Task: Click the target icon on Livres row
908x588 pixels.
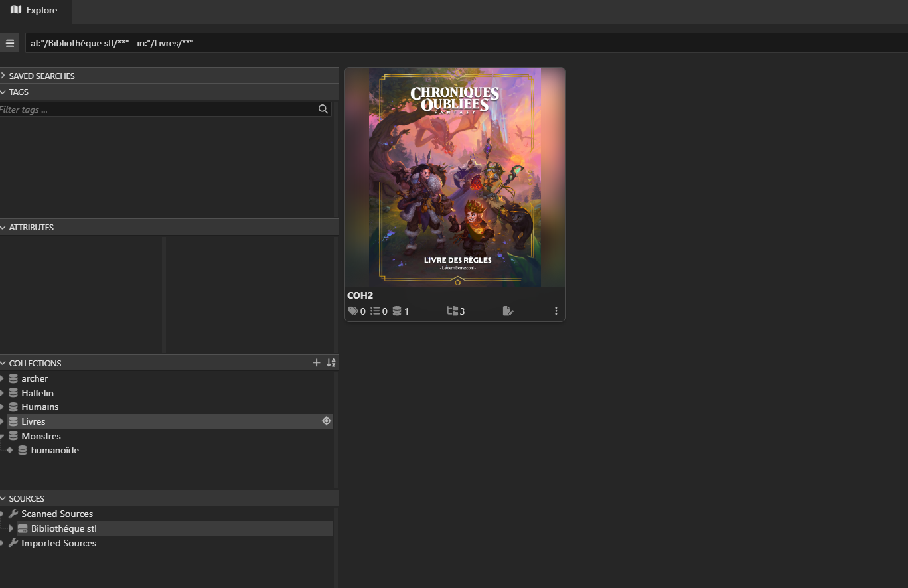Action: click(x=326, y=421)
